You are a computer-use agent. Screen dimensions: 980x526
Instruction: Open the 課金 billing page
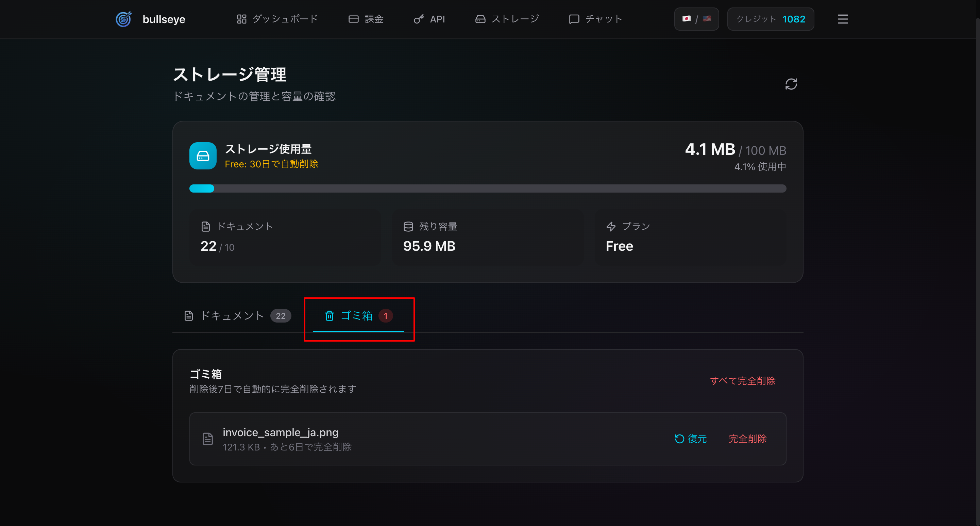[366, 19]
